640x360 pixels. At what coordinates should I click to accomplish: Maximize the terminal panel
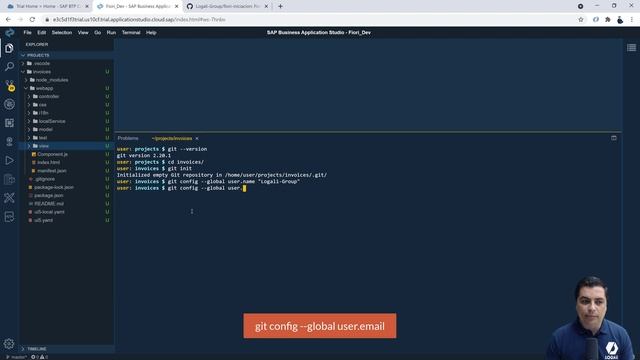[x=613, y=138]
